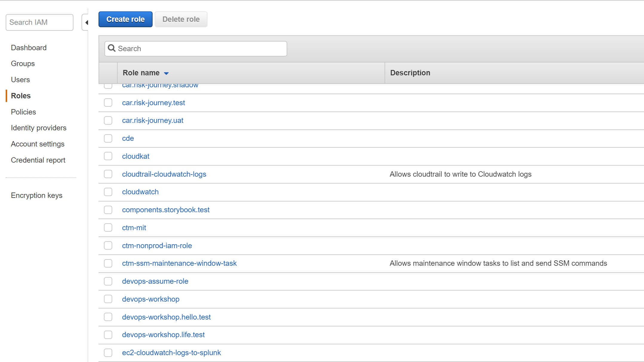644x362 pixels.
Task: Click the roles Search input box
Action: 200,49
